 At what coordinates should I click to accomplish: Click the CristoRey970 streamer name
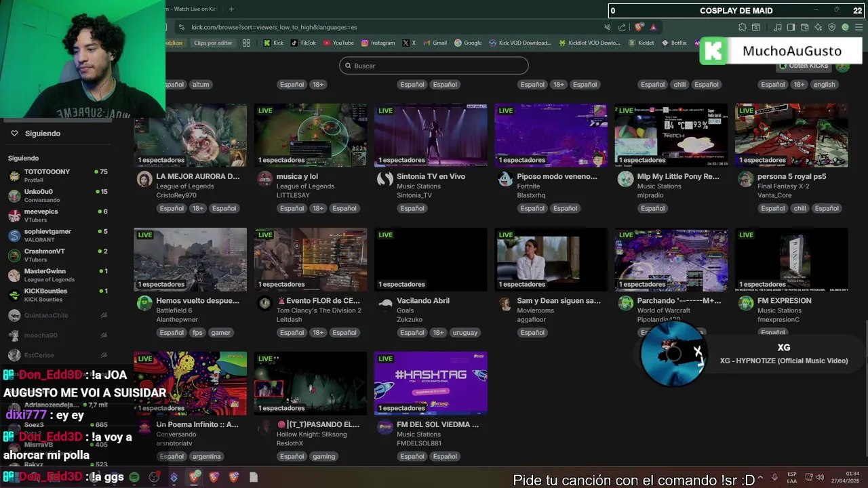point(176,195)
